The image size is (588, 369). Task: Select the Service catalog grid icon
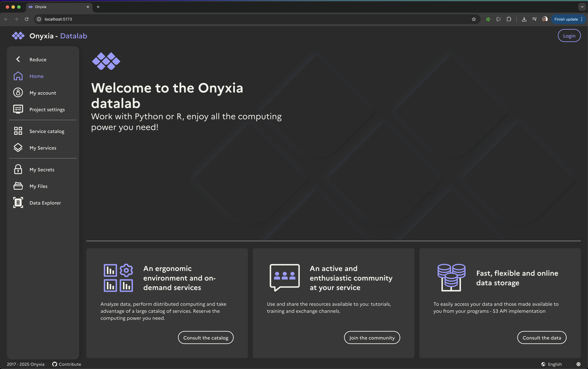(x=18, y=131)
